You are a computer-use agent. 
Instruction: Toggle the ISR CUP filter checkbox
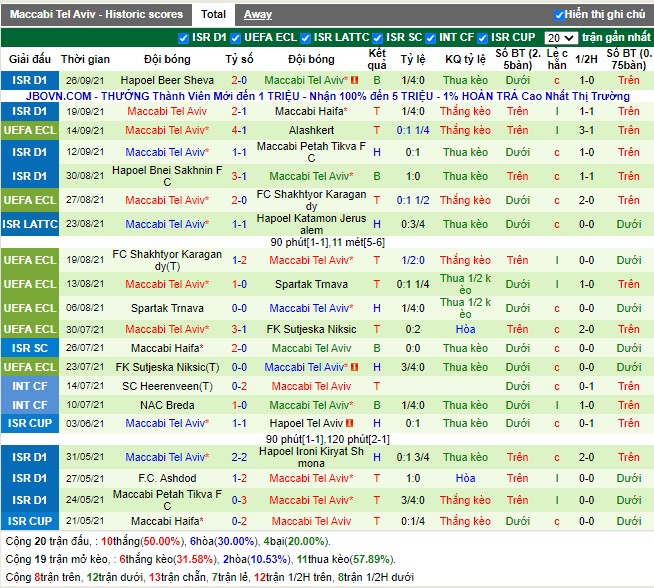[x=483, y=38]
